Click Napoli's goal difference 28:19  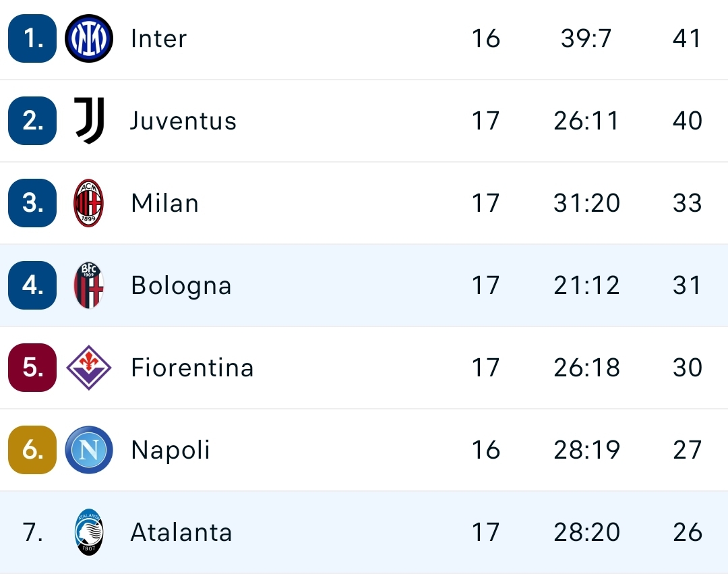tap(585, 450)
